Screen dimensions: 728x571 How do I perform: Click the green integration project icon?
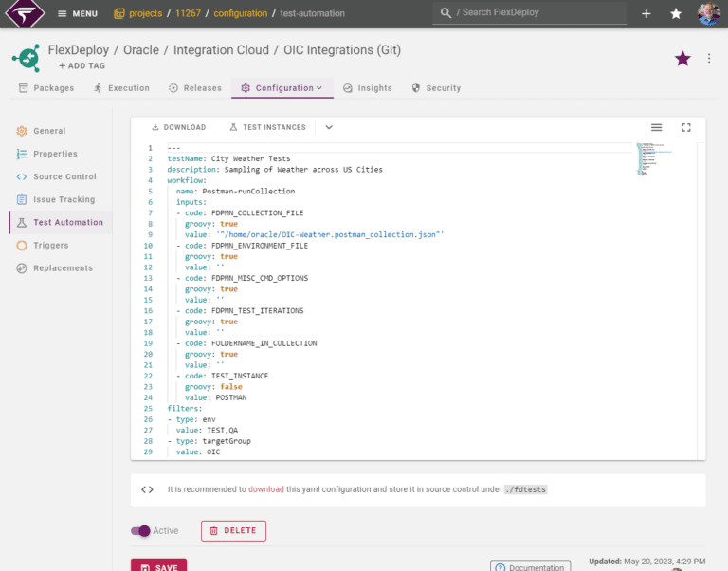(x=27, y=58)
